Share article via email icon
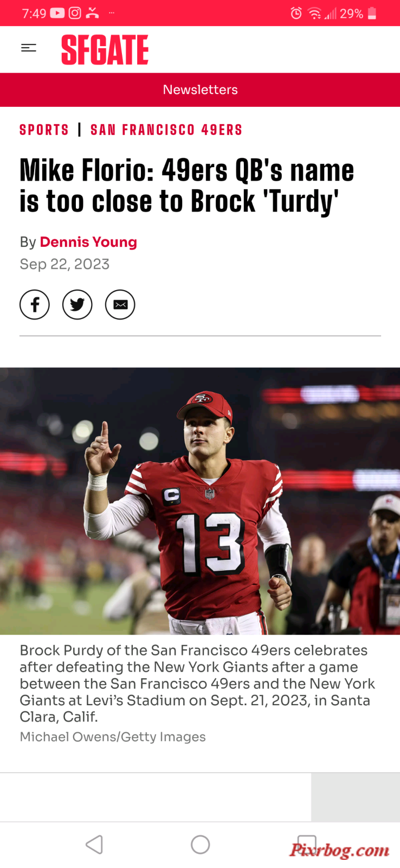This screenshot has width=400, height=868. [120, 305]
